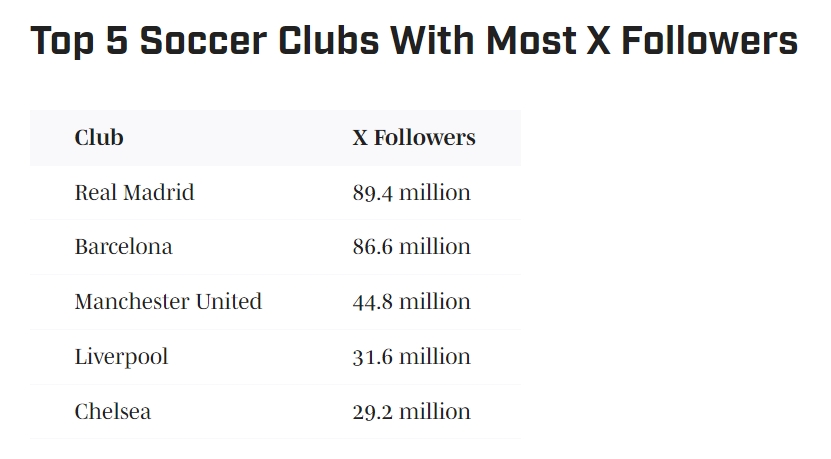The height and width of the screenshot is (459, 831).
Task: Select the Chelsea club name
Action: [113, 412]
